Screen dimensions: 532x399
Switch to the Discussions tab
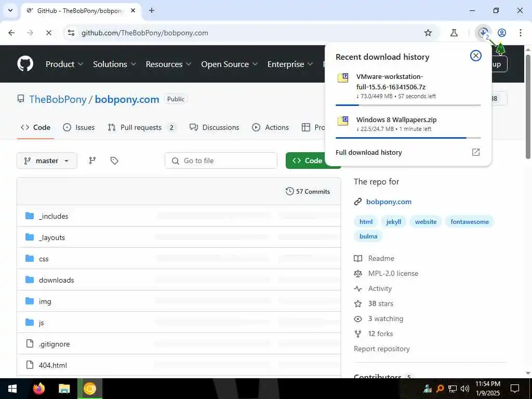click(x=215, y=127)
